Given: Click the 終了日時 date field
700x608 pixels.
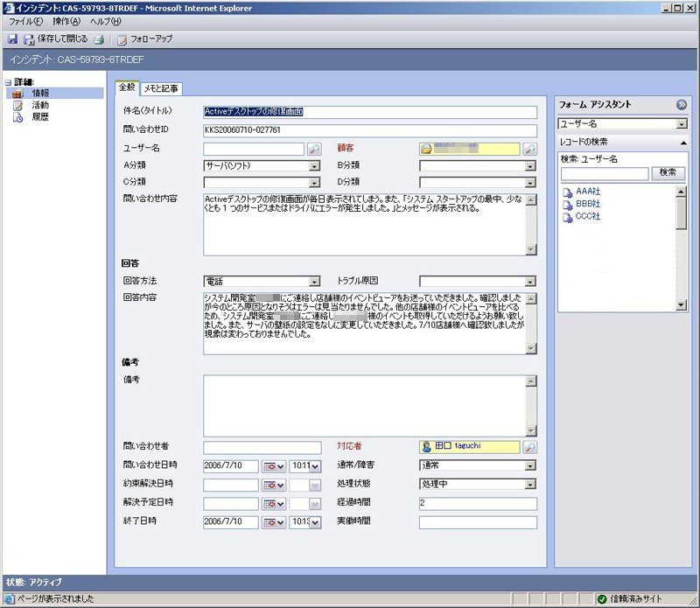Looking at the screenshot, I should pos(231,522).
